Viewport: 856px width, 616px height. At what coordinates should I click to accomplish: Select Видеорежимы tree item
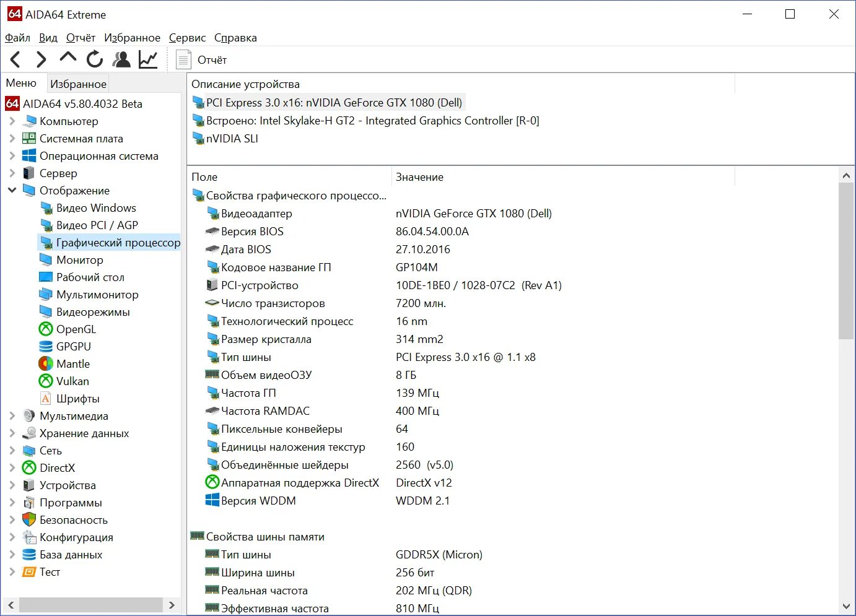coord(93,312)
